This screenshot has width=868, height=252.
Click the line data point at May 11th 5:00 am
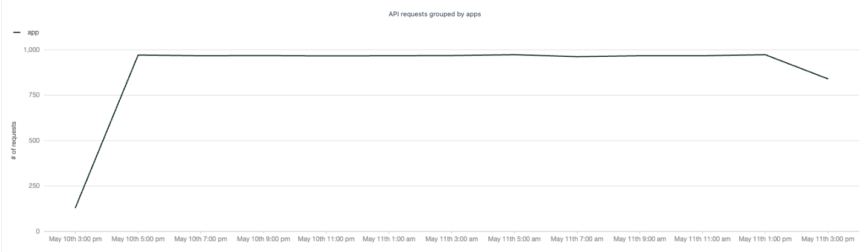pos(514,55)
